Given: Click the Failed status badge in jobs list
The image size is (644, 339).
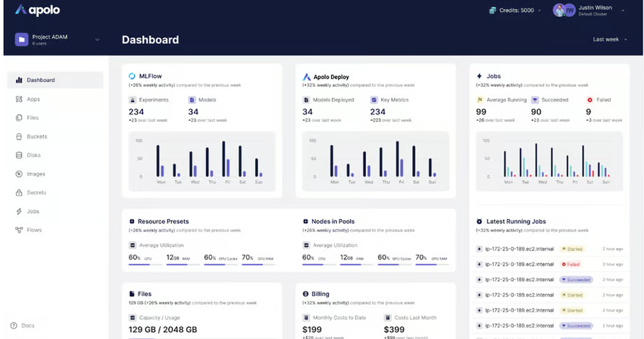Looking at the screenshot, I should point(571,264).
